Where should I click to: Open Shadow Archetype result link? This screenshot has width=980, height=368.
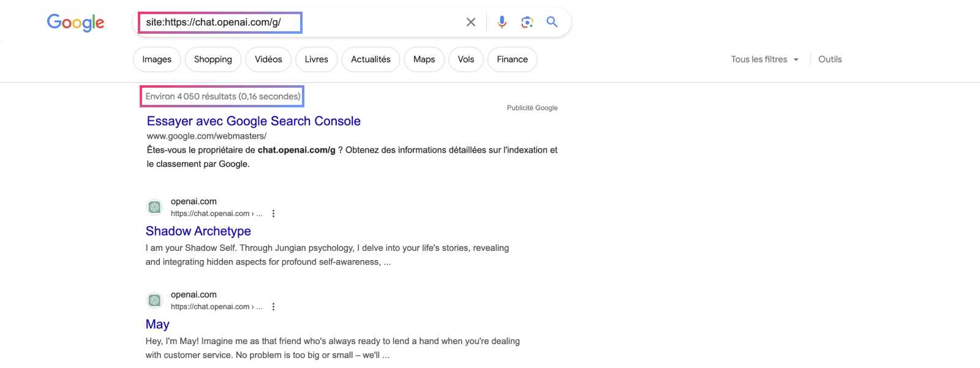click(198, 231)
